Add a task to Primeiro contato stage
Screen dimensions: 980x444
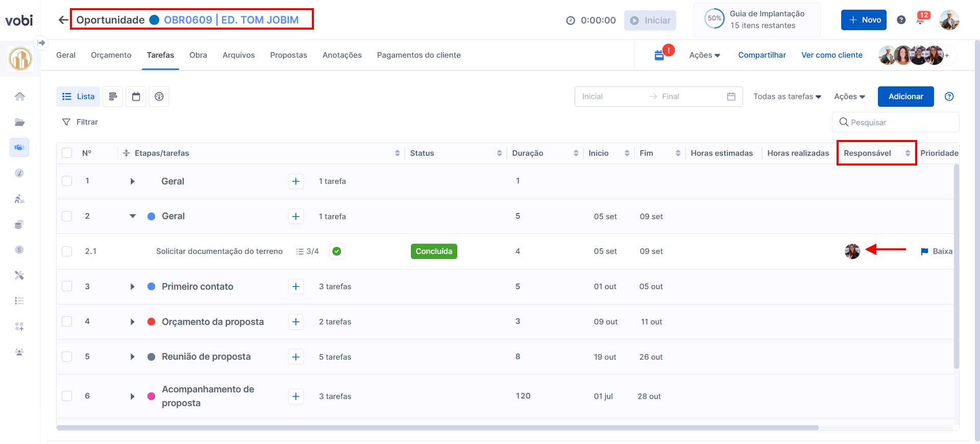296,287
